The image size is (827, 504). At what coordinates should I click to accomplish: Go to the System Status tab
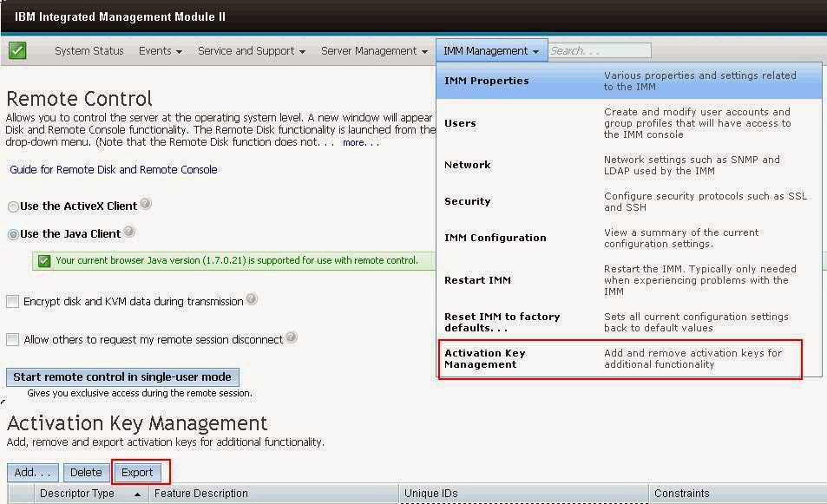click(x=89, y=51)
